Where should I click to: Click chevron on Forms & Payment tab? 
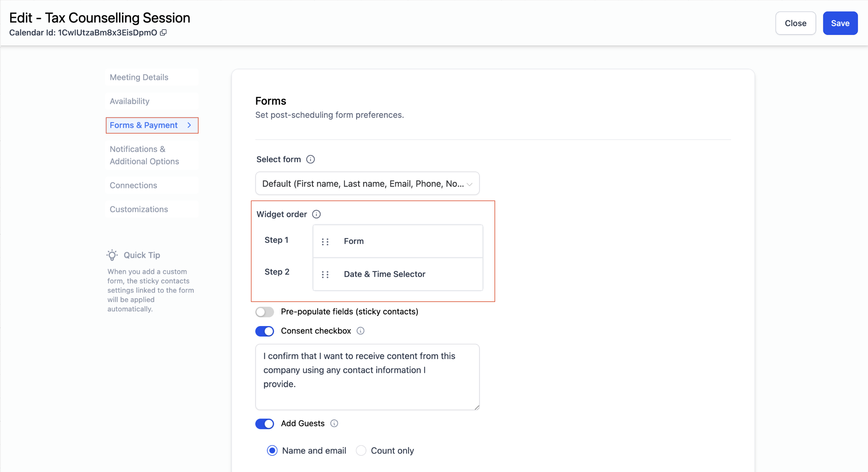[x=189, y=125]
